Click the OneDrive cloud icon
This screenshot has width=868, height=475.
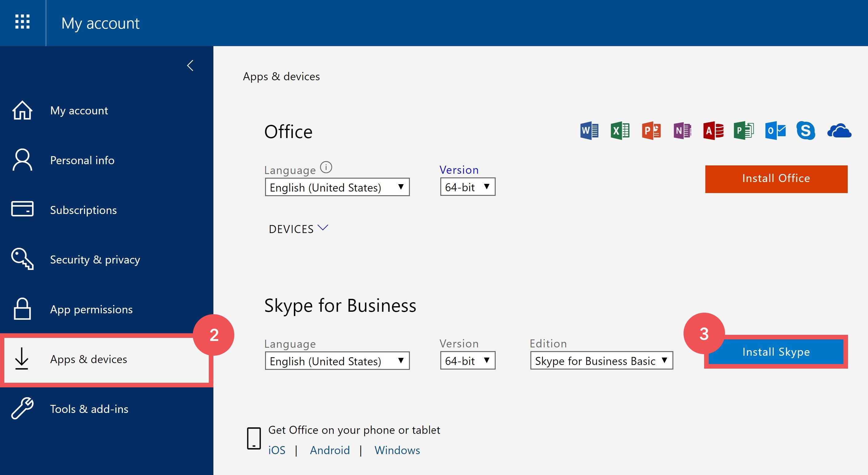[x=839, y=131]
